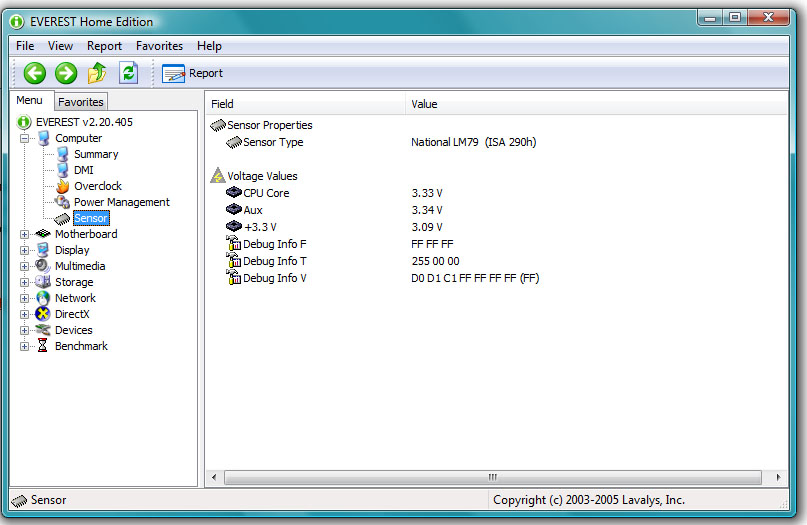Select the Overclock tree item
Image resolution: width=807 pixels, height=525 pixels.
click(98, 186)
